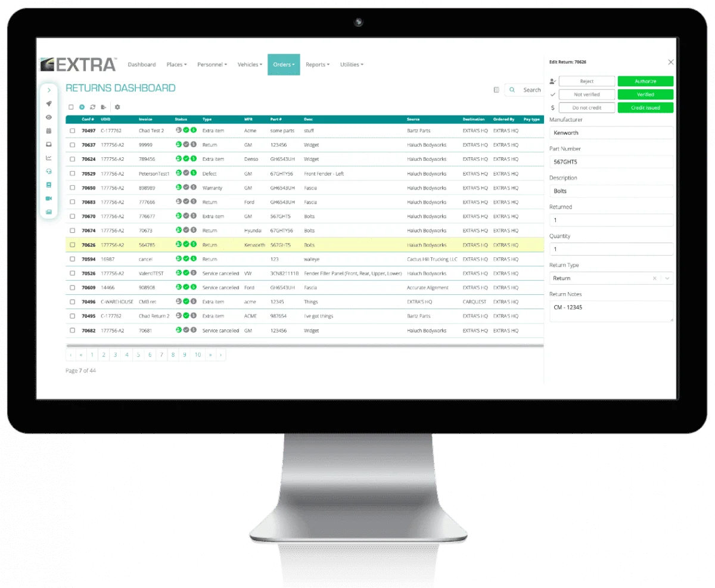The image size is (715, 588).
Task: Click the Part Number field 567GHT5
Action: click(611, 161)
